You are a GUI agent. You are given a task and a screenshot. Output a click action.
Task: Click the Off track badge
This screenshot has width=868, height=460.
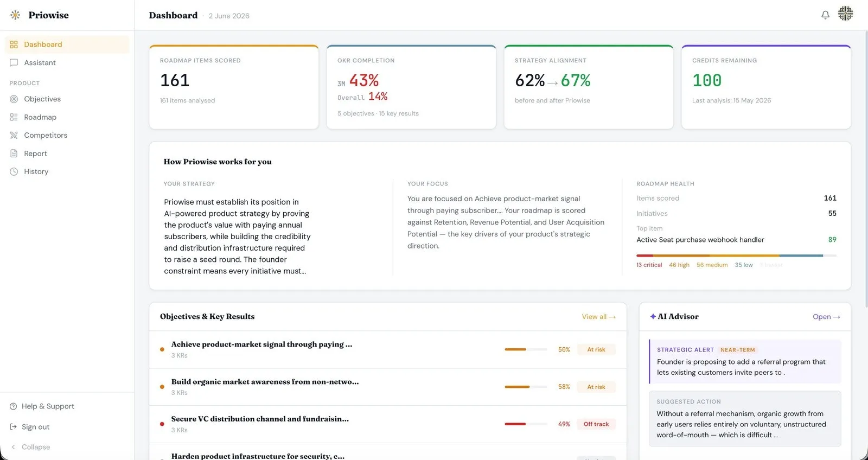coord(596,424)
